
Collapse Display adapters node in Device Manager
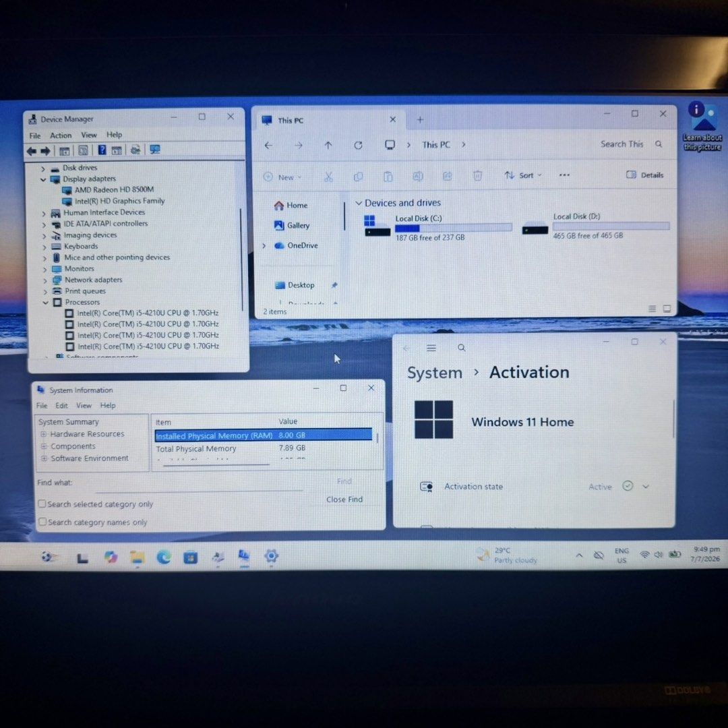(x=43, y=179)
